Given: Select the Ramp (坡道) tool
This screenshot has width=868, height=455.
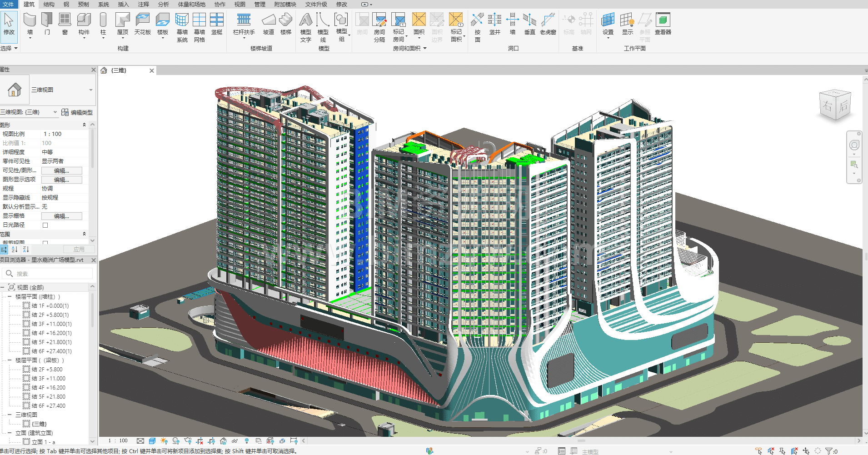Looking at the screenshot, I should click(269, 21).
